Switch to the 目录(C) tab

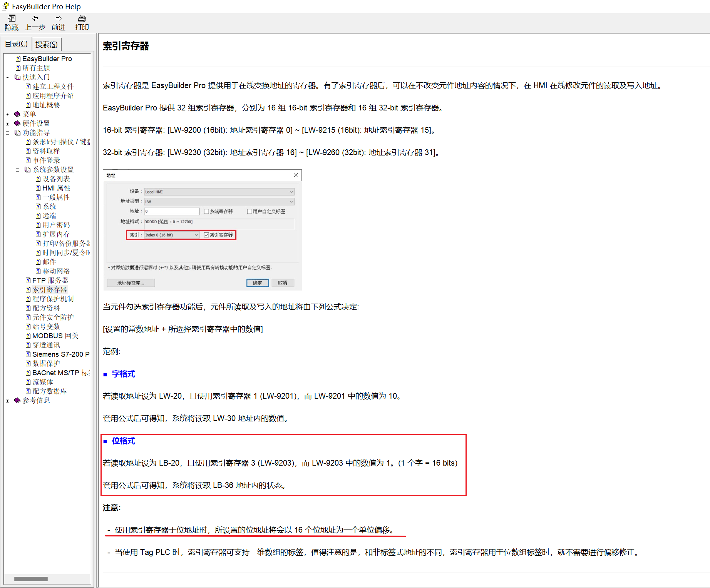pyautogui.click(x=16, y=44)
